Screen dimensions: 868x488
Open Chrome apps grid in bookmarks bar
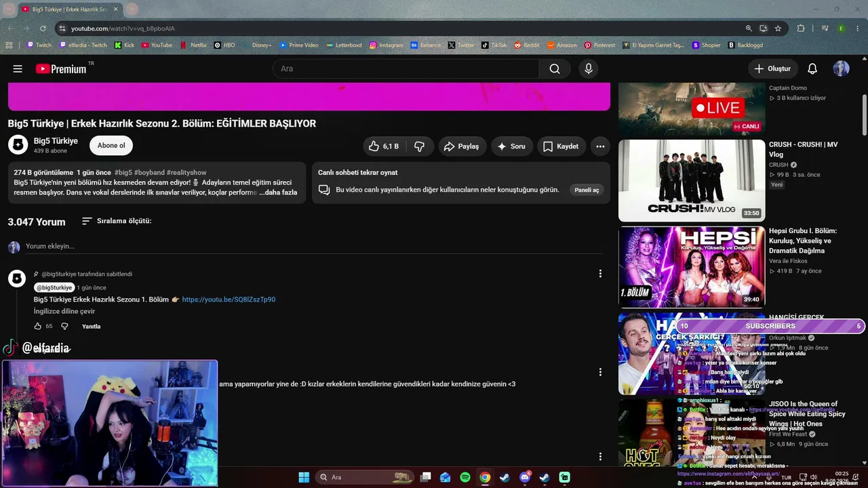9,45
